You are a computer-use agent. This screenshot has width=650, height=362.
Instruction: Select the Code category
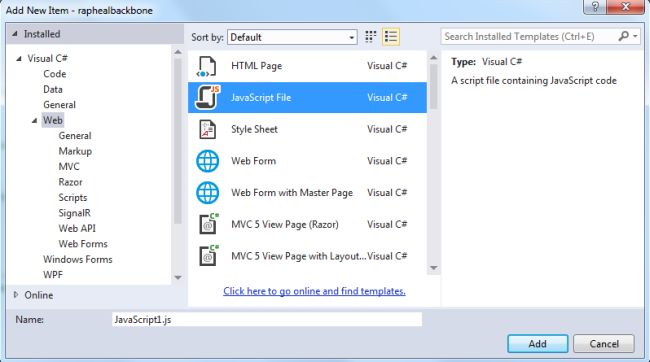click(x=55, y=74)
